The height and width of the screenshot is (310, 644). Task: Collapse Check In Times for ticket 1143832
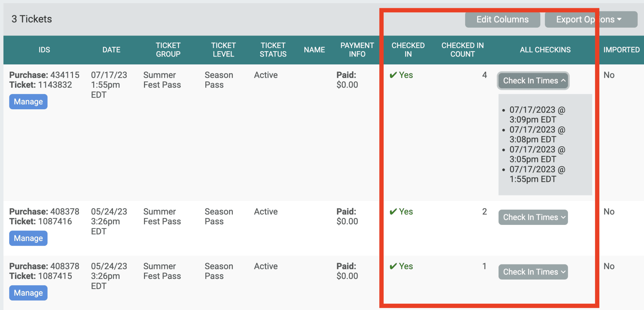click(533, 81)
